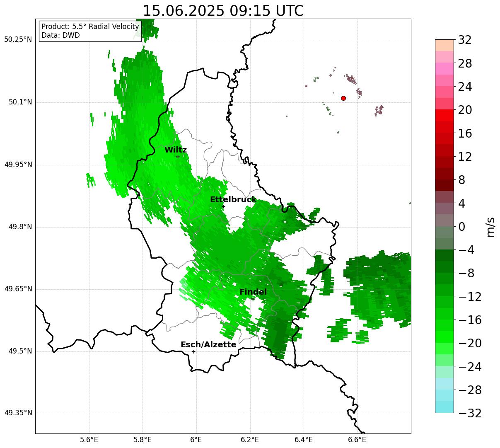Click the title '15.06.2025 09:15 UTC'
This screenshot has width=500, height=448.
(223, 11)
